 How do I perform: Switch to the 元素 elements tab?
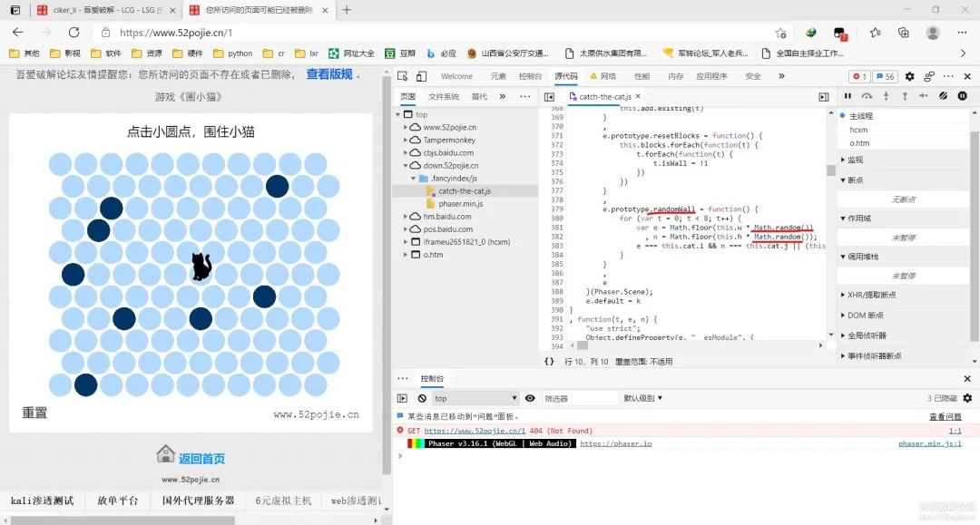pos(498,76)
